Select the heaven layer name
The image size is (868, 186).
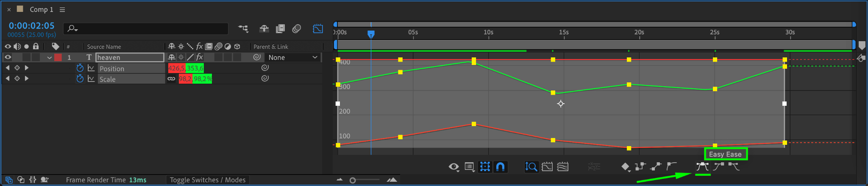coord(130,57)
